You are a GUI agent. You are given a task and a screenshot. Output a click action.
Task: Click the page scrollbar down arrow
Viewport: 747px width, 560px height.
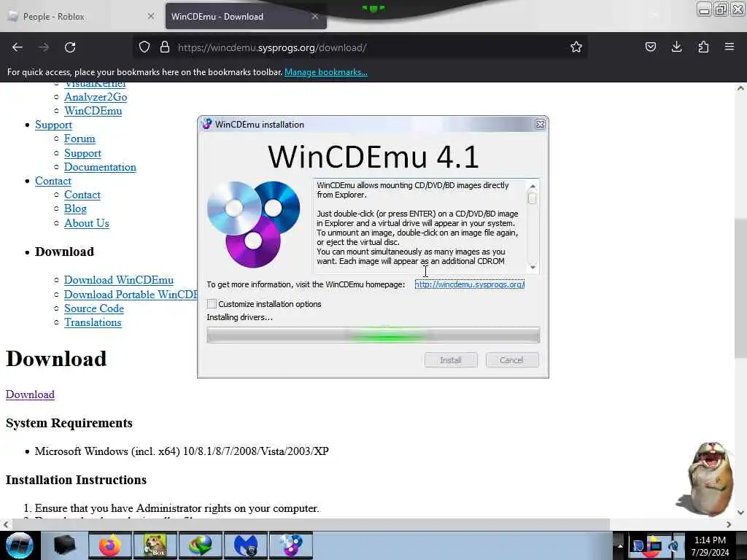740,513
